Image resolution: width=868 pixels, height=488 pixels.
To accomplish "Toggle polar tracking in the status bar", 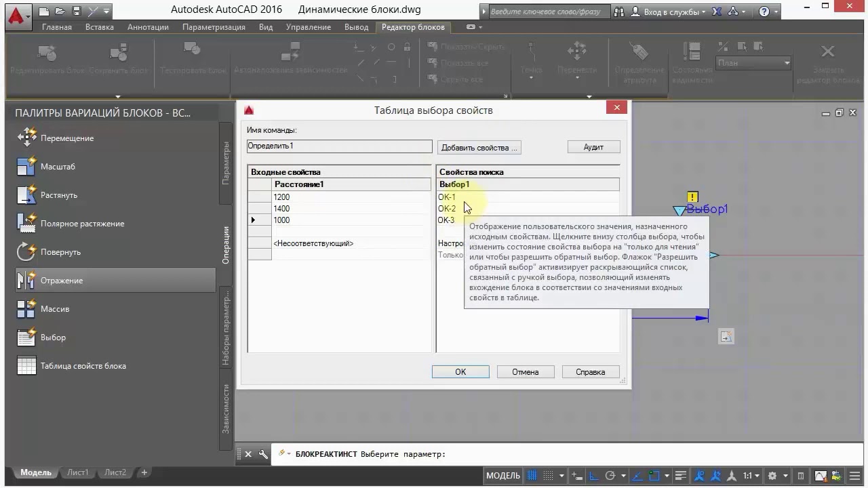I will (610, 476).
